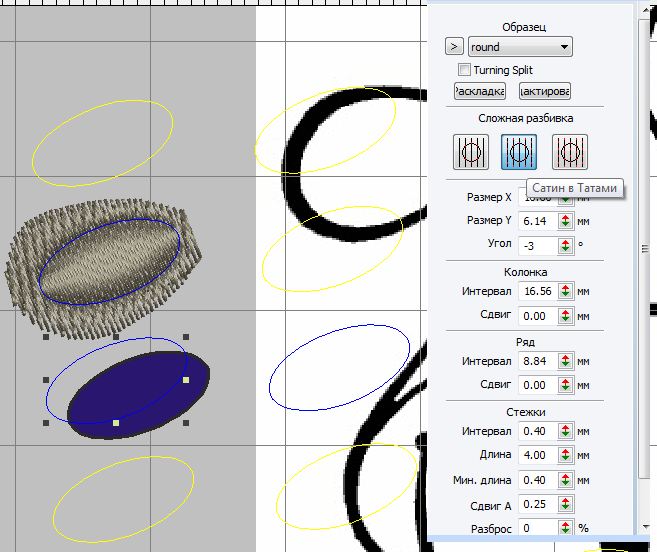
Task: Click the Стежки Длина stepper arrows
Action: tap(565, 455)
